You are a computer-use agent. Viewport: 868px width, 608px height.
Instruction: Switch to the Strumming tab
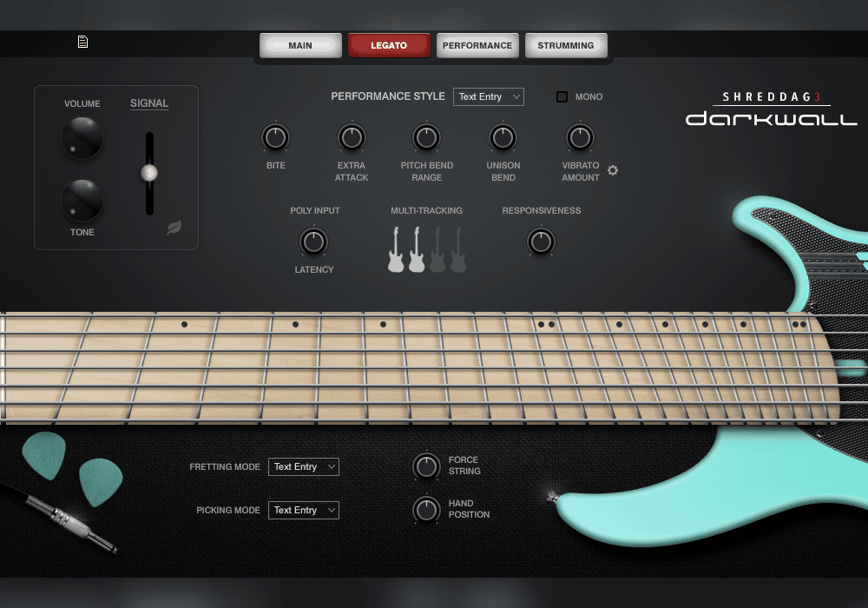[x=566, y=45]
